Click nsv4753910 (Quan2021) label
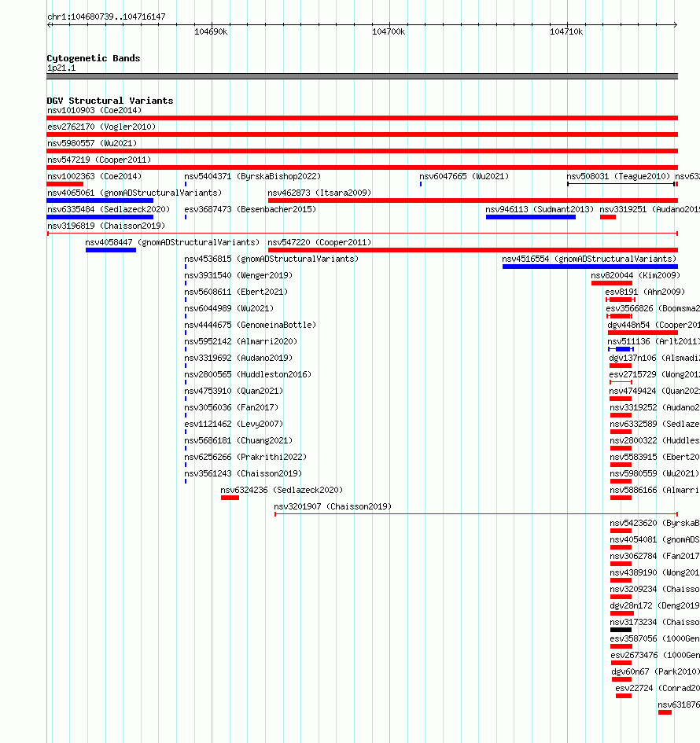 [x=234, y=391]
